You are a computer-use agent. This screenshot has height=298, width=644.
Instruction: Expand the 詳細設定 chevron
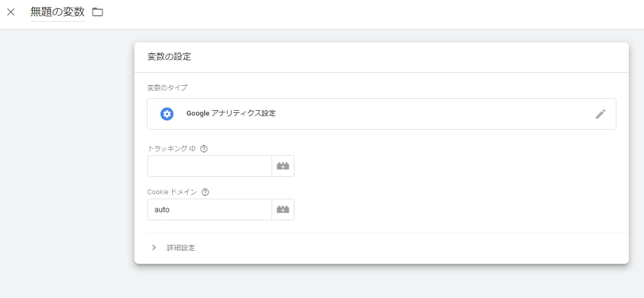point(154,248)
